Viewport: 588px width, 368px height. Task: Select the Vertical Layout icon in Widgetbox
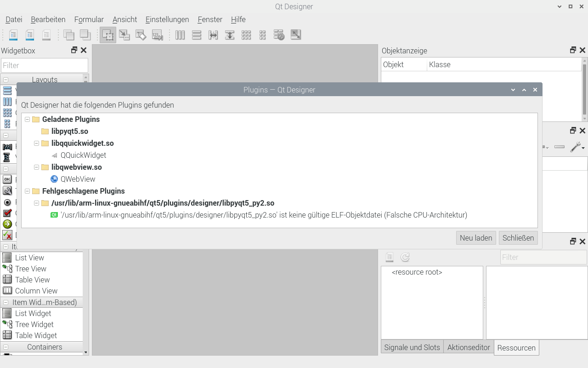click(7, 91)
